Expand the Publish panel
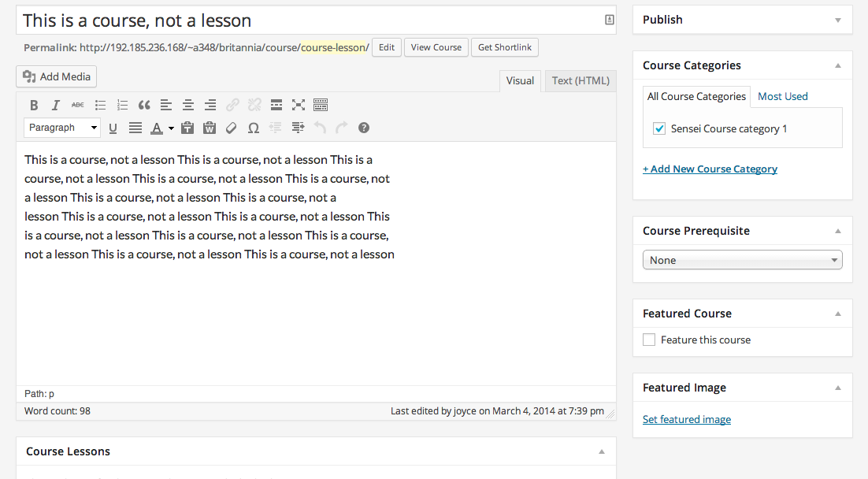This screenshot has height=479, width=868. click(x=838, y=20)
